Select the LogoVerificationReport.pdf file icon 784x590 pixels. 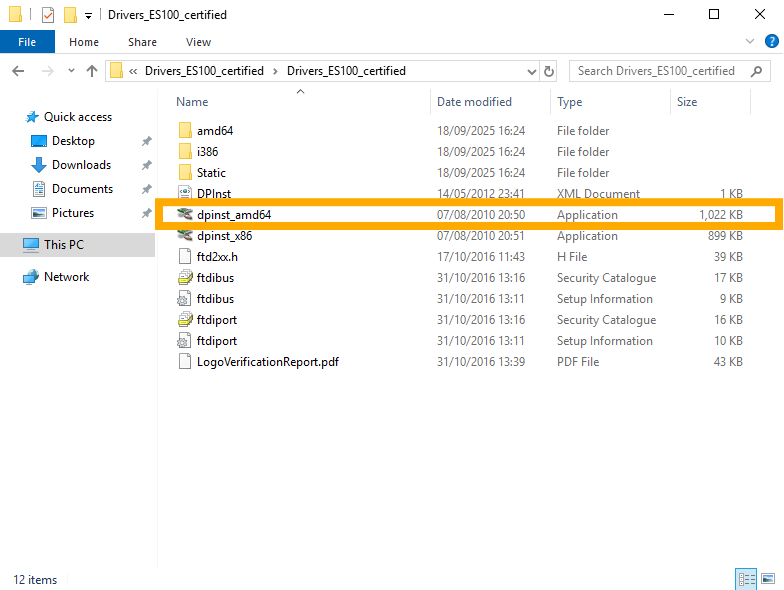point(184,362)
